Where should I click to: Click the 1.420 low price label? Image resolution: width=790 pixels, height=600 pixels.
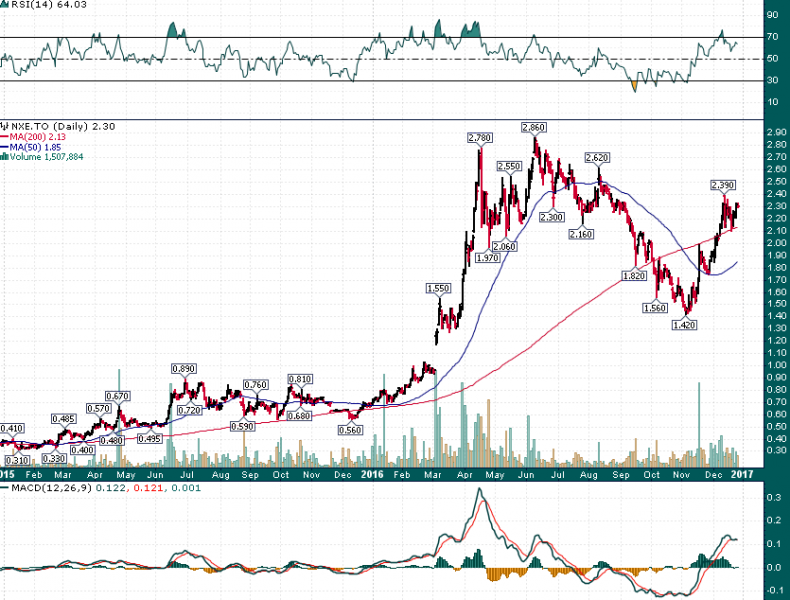683,325
